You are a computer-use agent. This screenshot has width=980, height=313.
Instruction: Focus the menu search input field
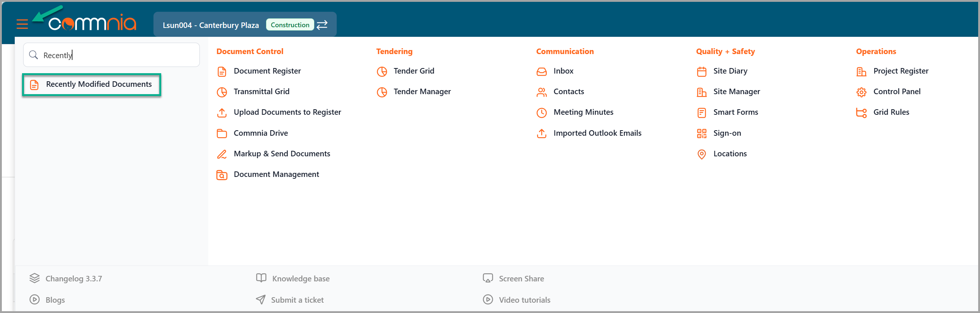[118, 55]
